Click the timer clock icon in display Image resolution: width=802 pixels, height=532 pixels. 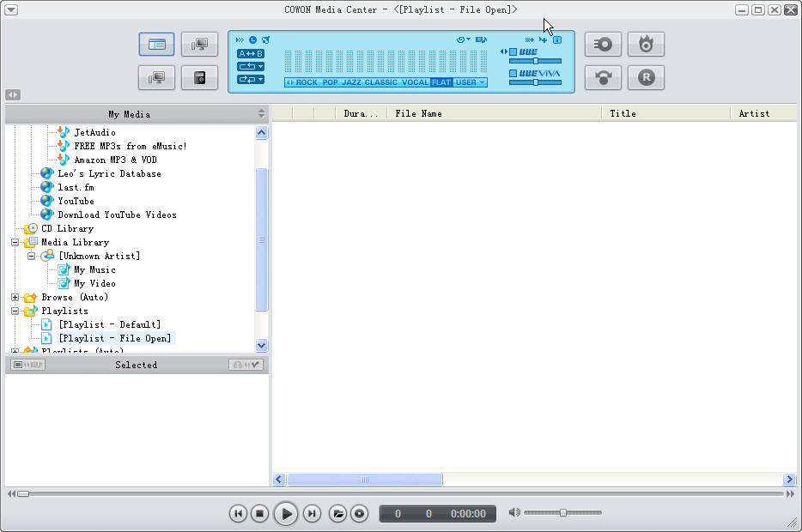(252, 39)
